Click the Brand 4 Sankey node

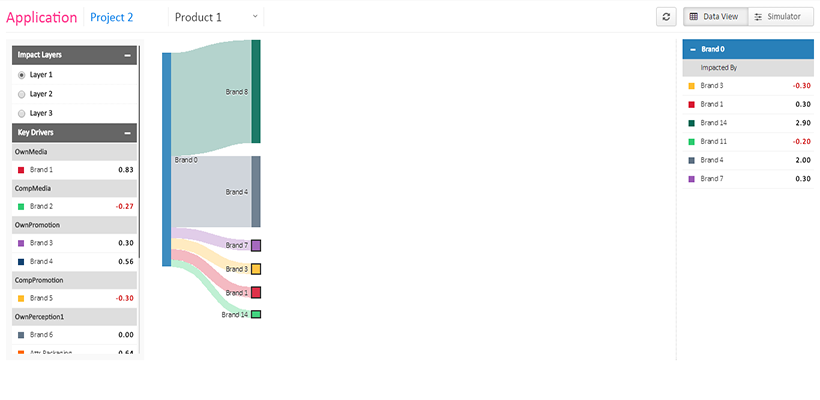coord(256,191)
